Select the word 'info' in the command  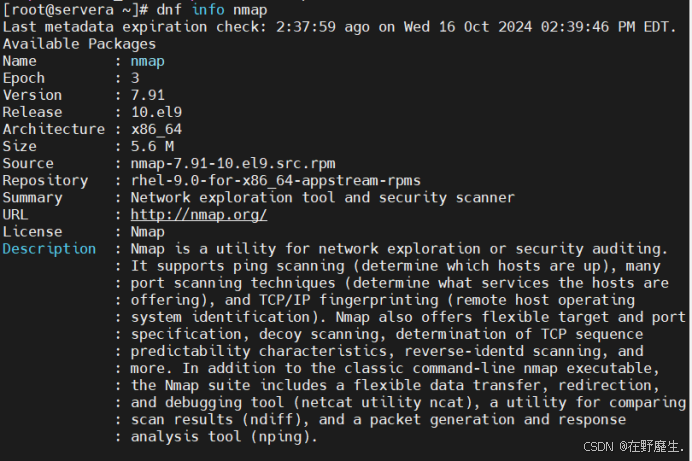(207, 10)
